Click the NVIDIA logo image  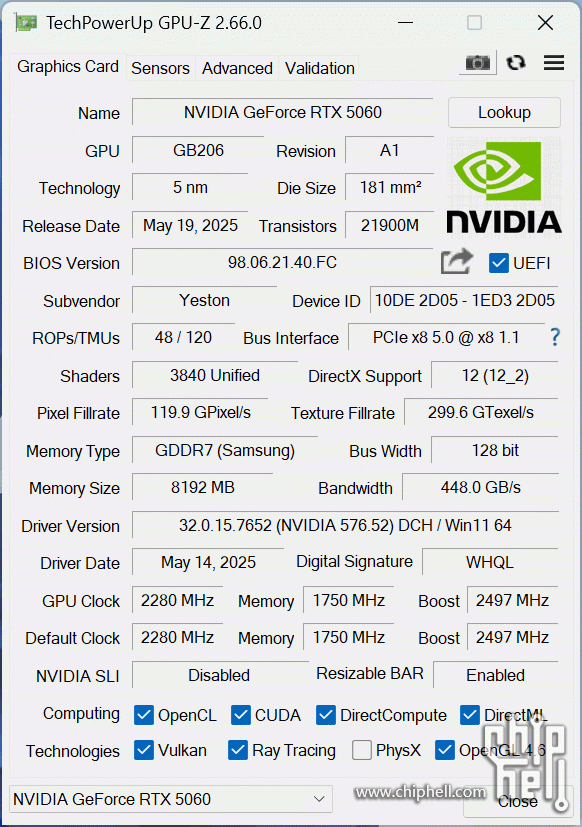[x=504, y=186]
